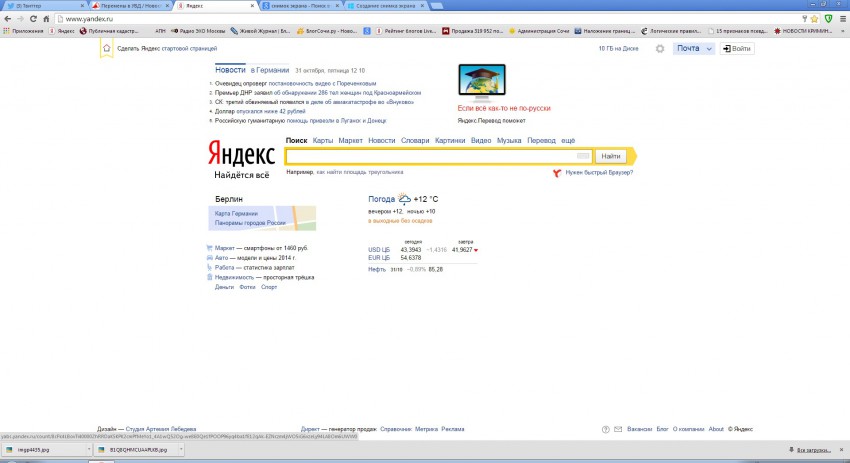Image resolution: width=850 pixels, height=463 pixels.
Task: Expand the ещё services menu
Action: pos(568,141)
